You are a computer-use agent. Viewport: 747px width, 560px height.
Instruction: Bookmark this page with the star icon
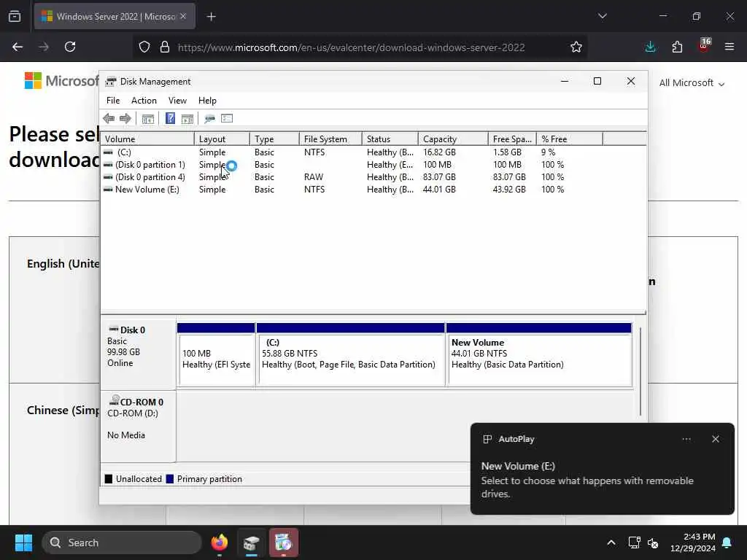click(x=576, y=47)
